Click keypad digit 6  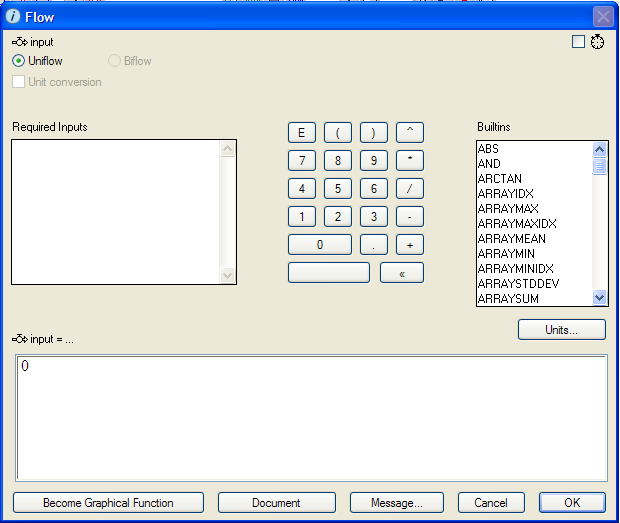pos(374,189)
